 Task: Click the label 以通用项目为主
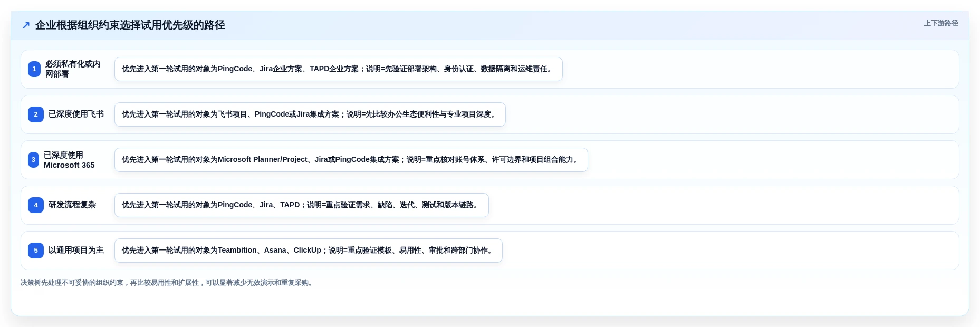point(76,251)
